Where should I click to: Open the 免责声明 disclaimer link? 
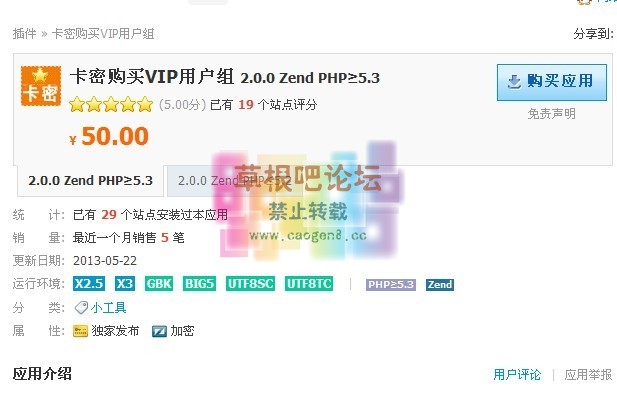pos(552,114)
